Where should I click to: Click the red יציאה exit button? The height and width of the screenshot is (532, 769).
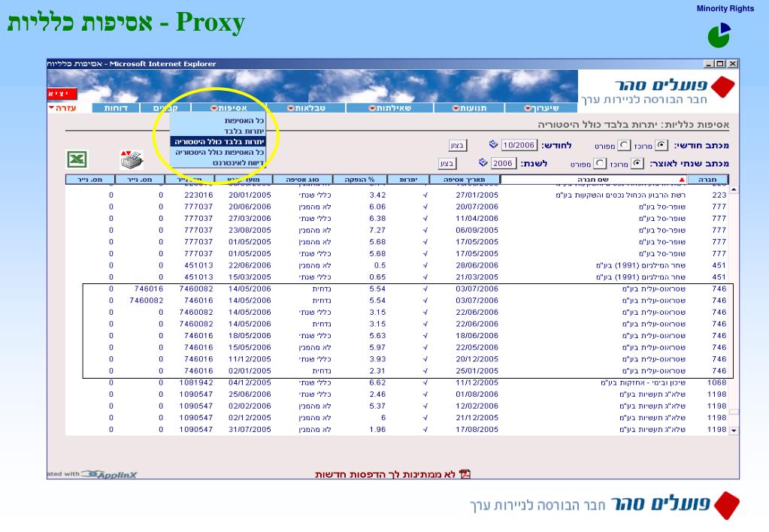click(62, 93)
